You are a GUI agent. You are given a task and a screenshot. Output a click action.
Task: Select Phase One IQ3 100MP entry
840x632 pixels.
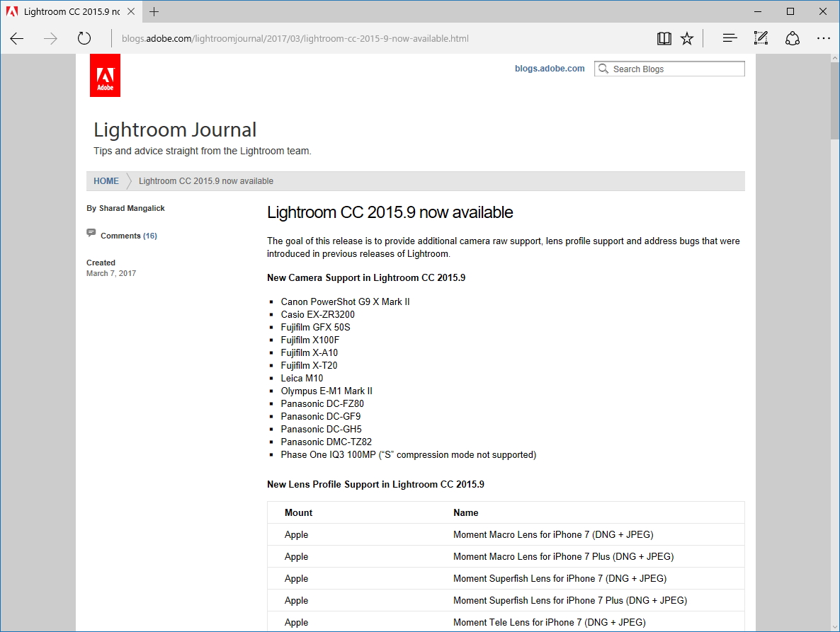pos(408,455)
